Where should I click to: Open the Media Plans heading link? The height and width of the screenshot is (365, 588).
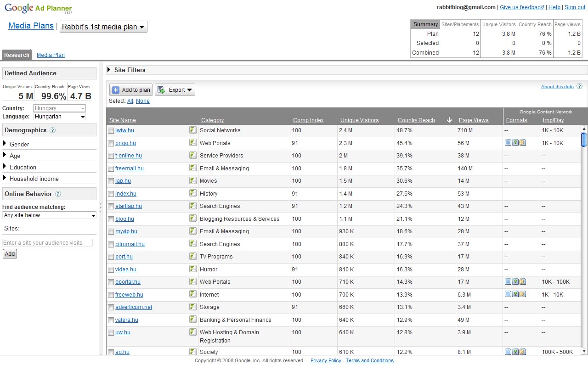pos(31,26)
